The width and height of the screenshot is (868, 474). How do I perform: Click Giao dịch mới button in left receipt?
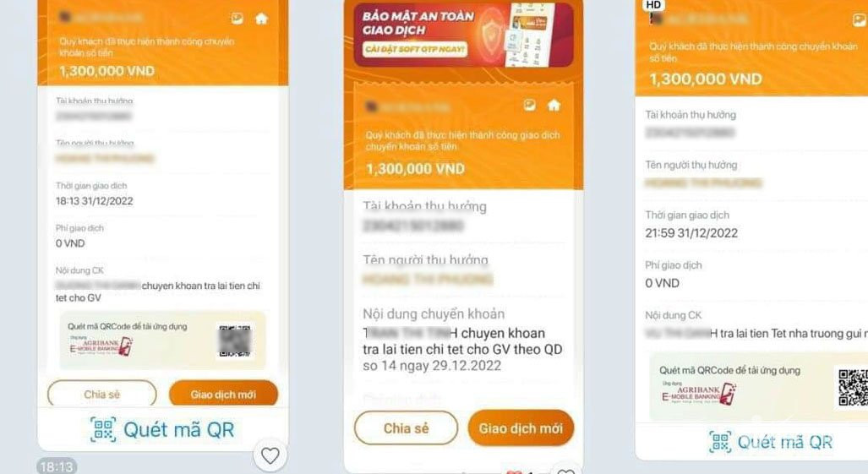tap(223, 395)
